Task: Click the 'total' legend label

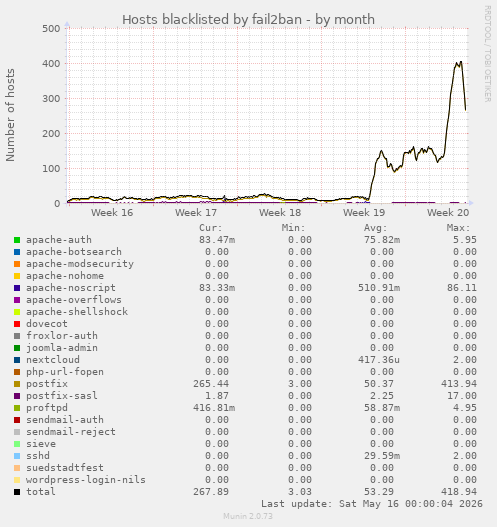Action: [41, 492]
